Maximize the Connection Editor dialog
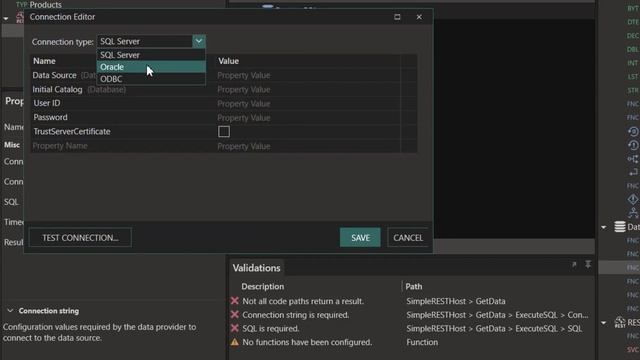 (x=397, y=17)
